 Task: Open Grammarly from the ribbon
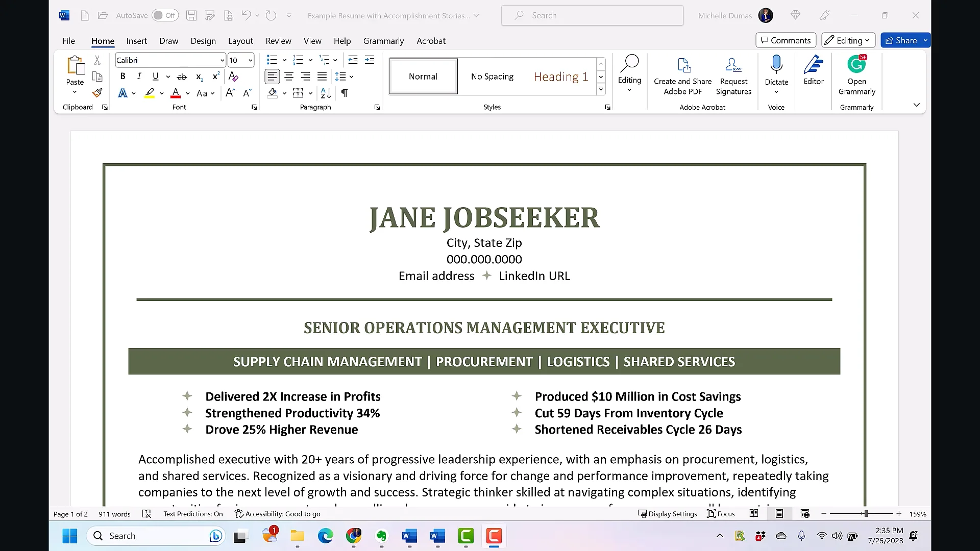tap(856, 76)
